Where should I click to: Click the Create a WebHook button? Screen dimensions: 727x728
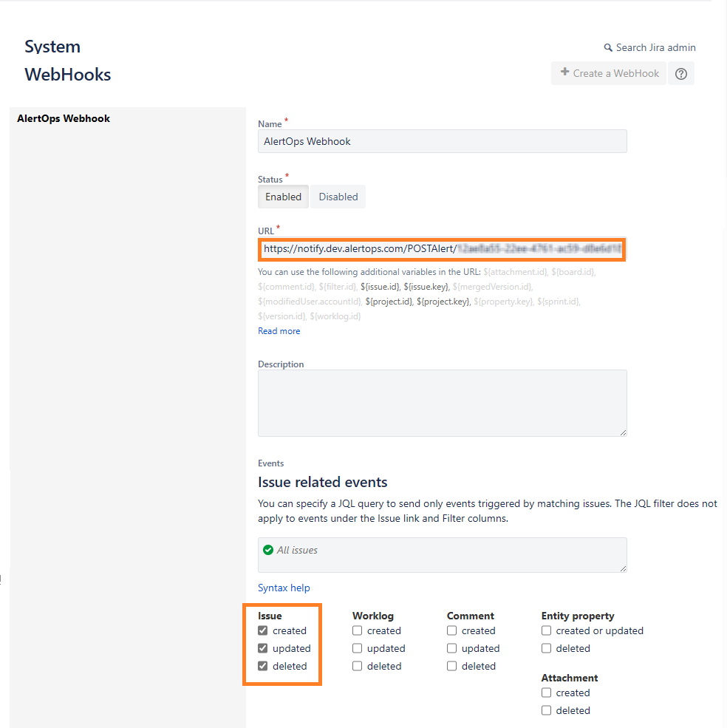(x=609, y=73)
